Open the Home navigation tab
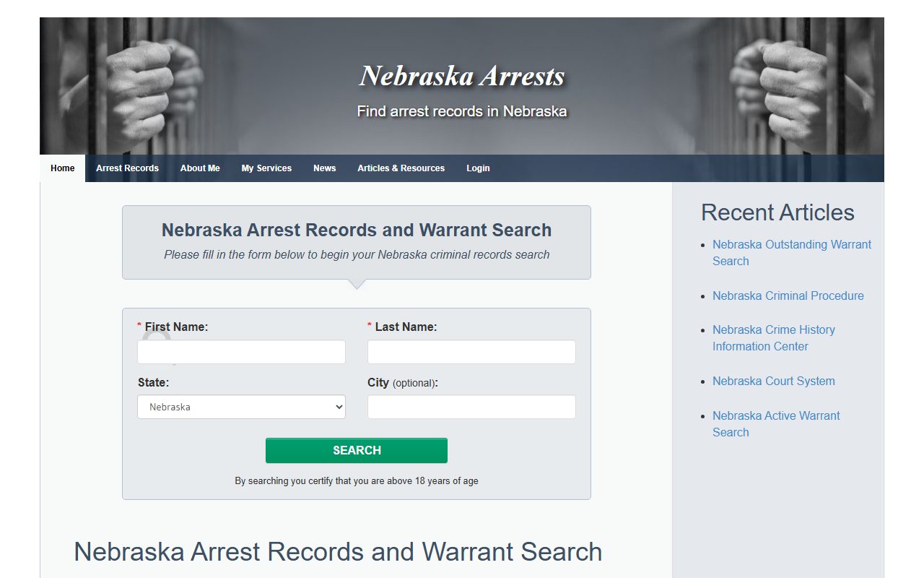The height and width of the screenshot is (578, 924). tap(63, 168)
